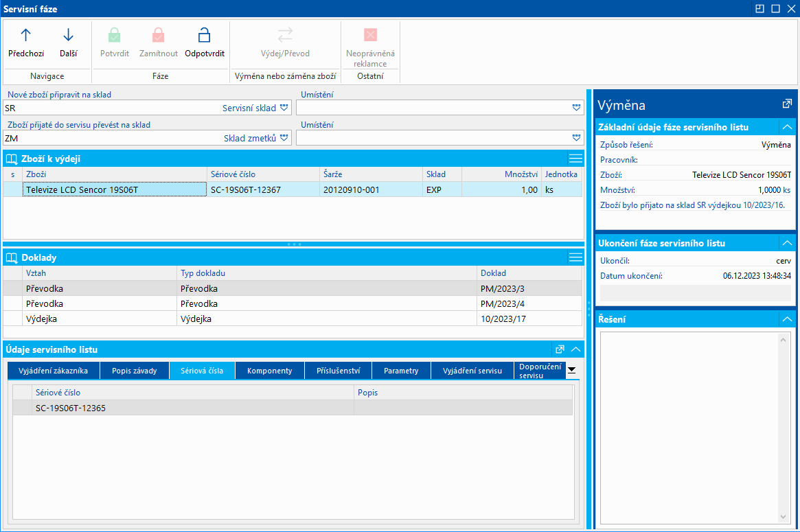Click the Neoprávněná reklamace icon
The height and width of the screenshot is (532, 800).
(370, 35)
